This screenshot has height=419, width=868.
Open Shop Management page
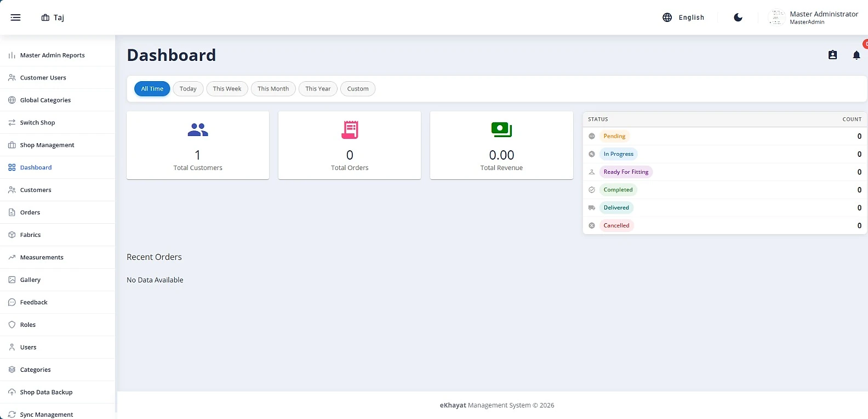[58, 145]
